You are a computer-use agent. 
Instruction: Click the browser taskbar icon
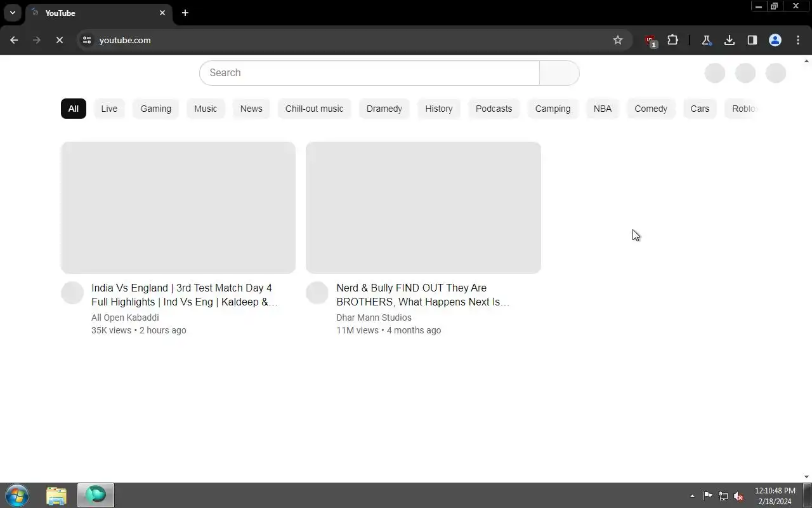(x=96, y=495)
